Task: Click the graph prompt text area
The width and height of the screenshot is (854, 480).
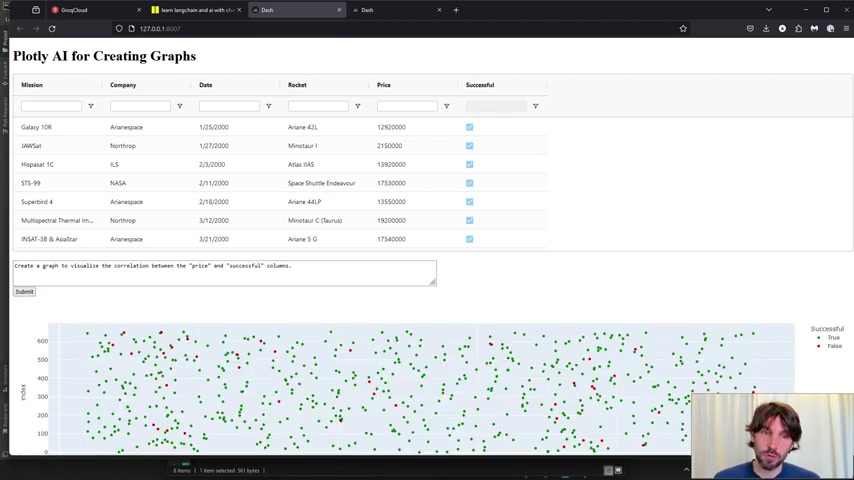Action: 224,273
